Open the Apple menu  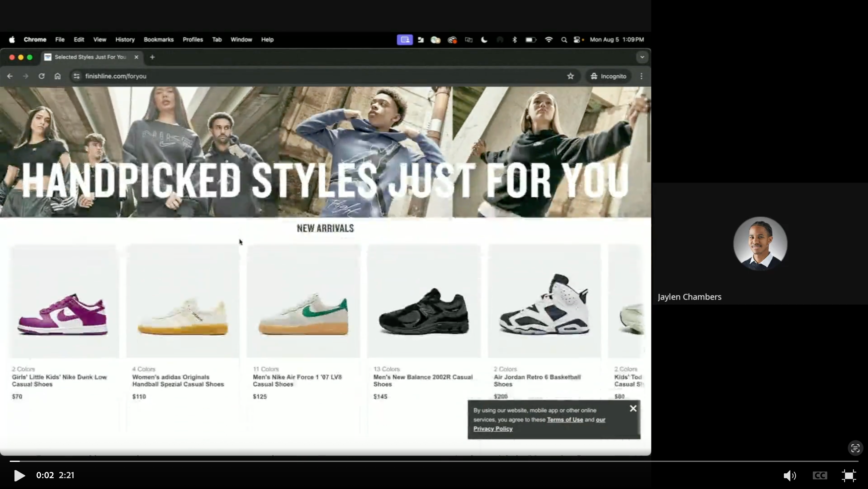click(x=12, y=40)
